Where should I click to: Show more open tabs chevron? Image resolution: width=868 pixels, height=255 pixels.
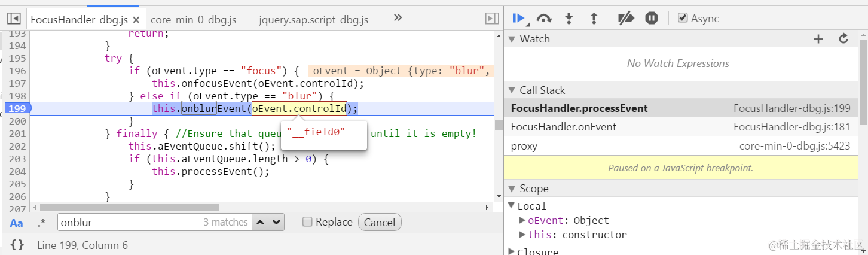coord(398,19)
